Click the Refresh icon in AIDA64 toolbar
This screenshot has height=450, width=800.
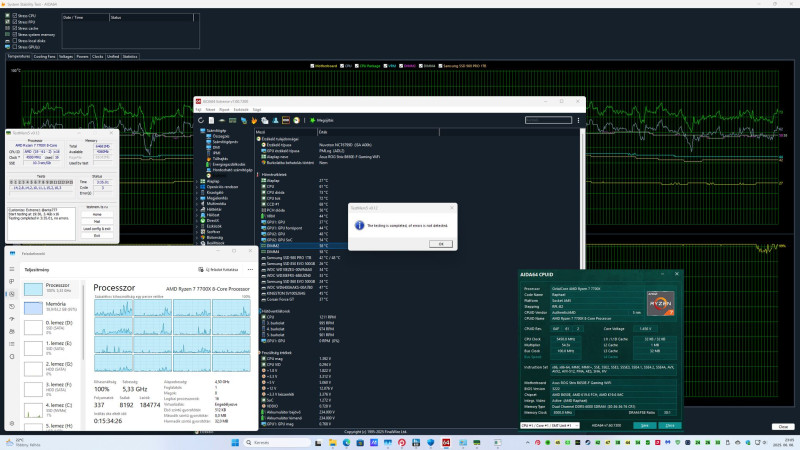201,120
